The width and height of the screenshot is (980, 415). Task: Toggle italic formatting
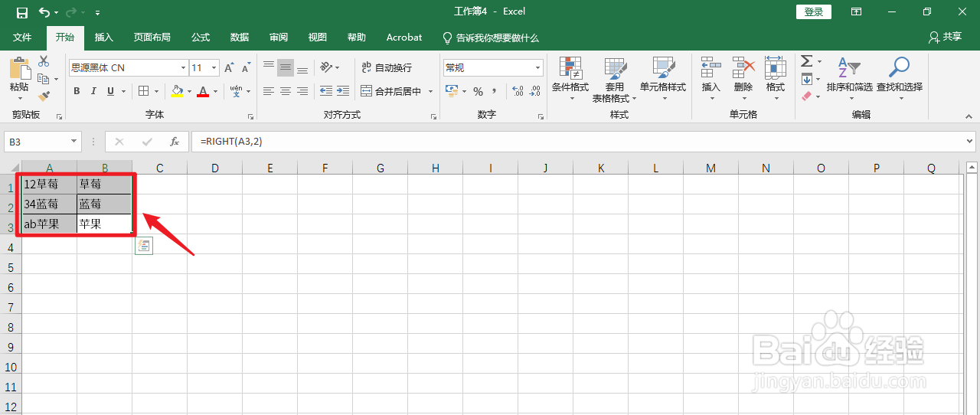(93, 91)
